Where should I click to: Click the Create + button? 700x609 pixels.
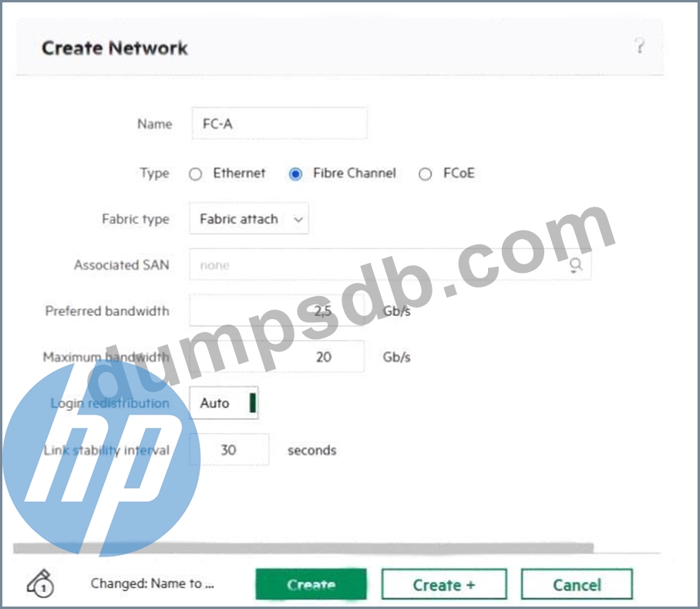[444, 584]
